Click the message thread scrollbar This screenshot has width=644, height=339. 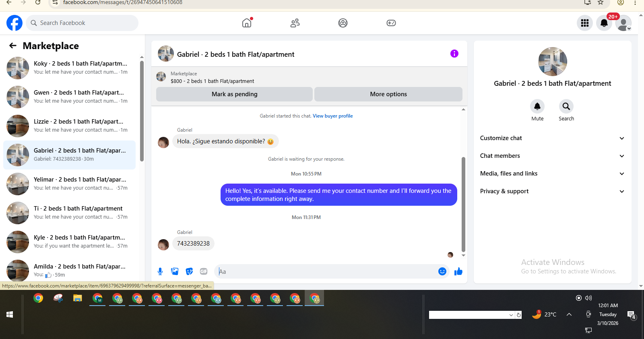[463, 204]
